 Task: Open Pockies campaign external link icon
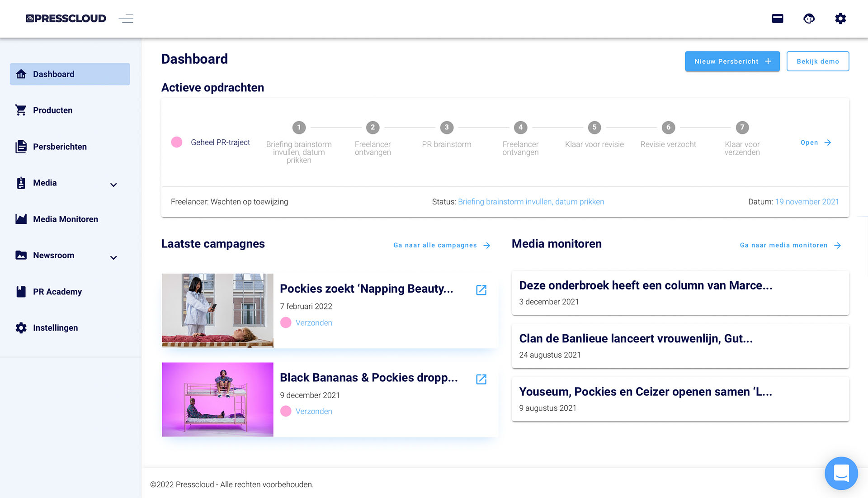481,290
